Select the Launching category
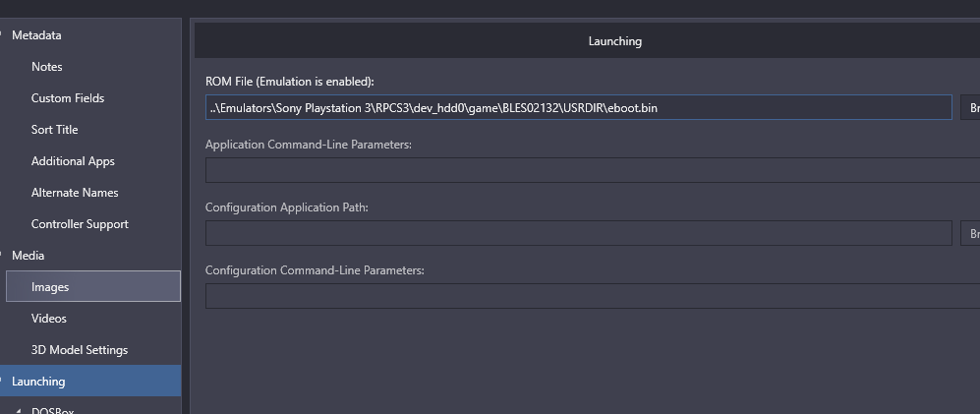This screenshot has width=980, height=414. click(x=90, y=381)
